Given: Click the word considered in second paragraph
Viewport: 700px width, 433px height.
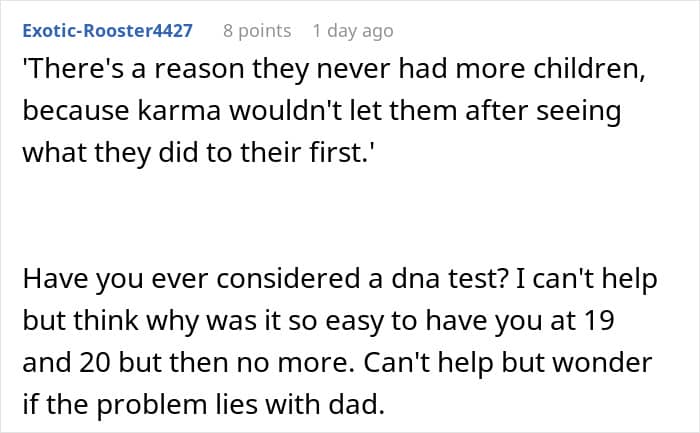Looking at the screenshot, I should (x=289, y=279).
